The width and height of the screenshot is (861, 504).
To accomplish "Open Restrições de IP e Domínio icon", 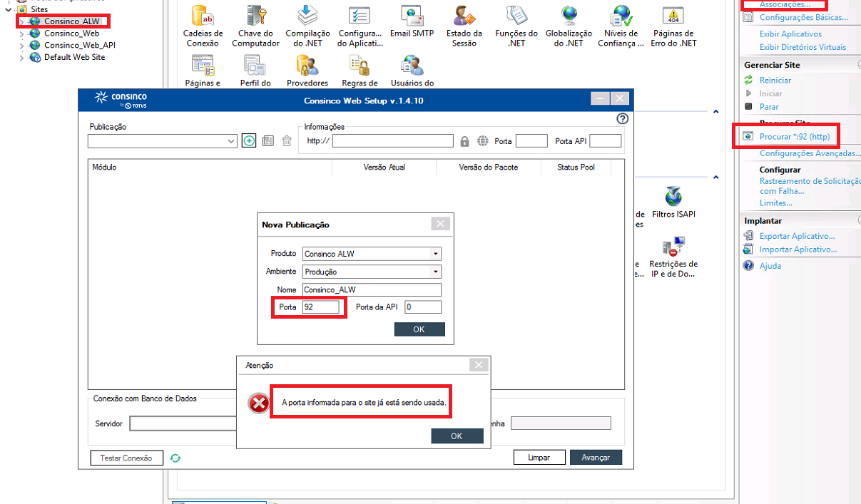I will coord(673,247).
